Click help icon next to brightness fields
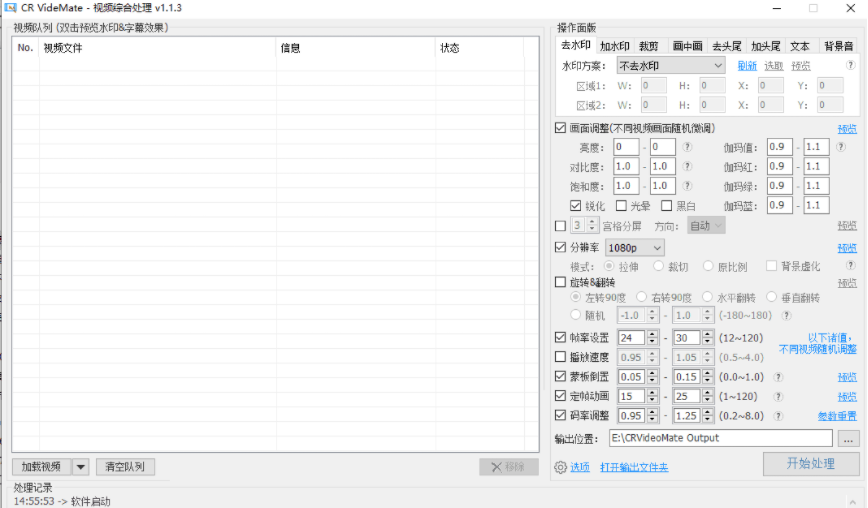 (x=687, y=147)
